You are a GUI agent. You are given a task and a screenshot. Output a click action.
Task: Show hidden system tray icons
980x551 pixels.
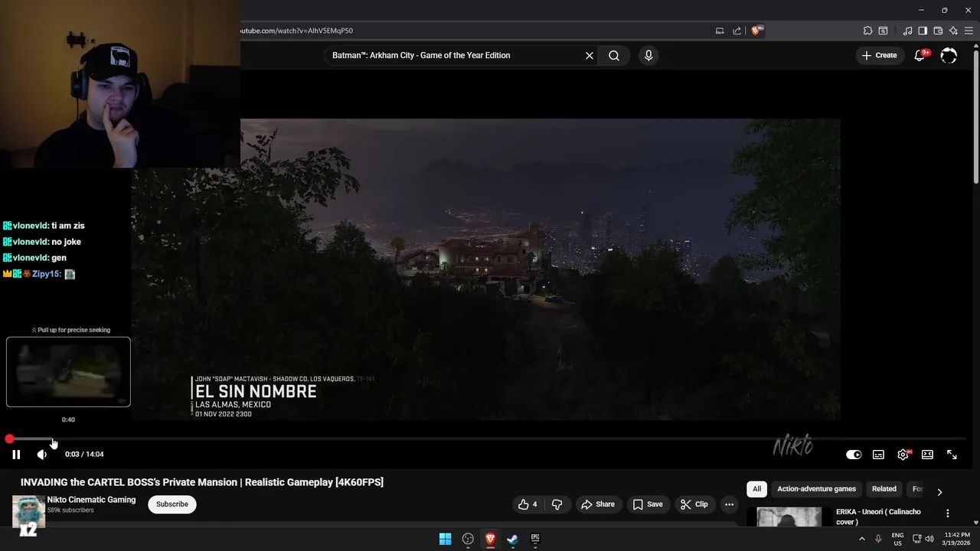[x=861, y=539]
